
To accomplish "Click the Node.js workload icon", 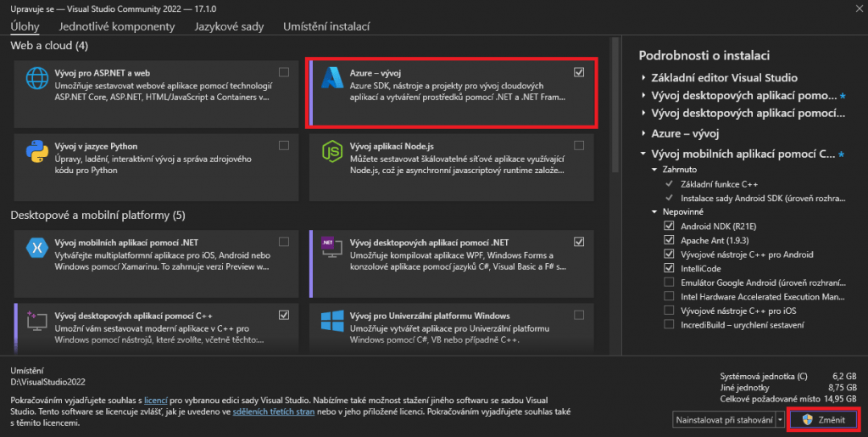I will pyautogui.click(x=331, y=153).
